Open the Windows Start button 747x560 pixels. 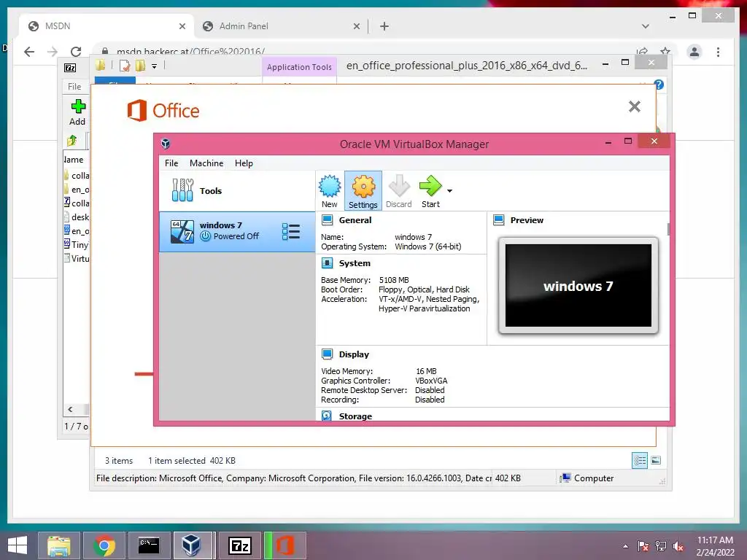18,545
